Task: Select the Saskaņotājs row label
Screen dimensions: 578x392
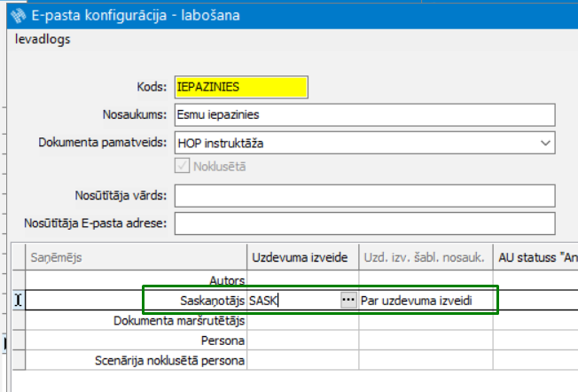Action: point(212,301)
